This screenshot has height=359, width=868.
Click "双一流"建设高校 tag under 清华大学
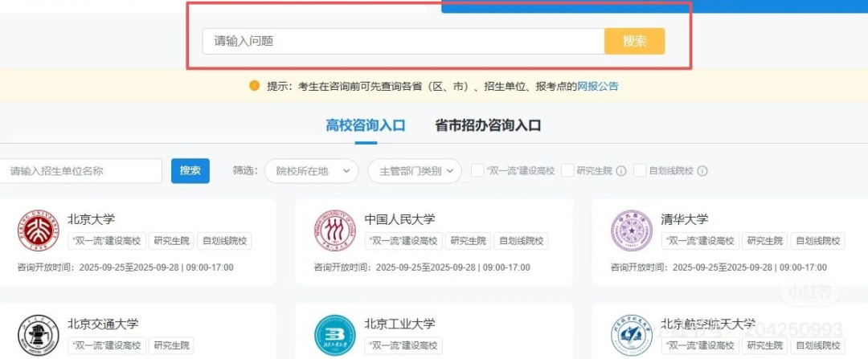[700, 241]
